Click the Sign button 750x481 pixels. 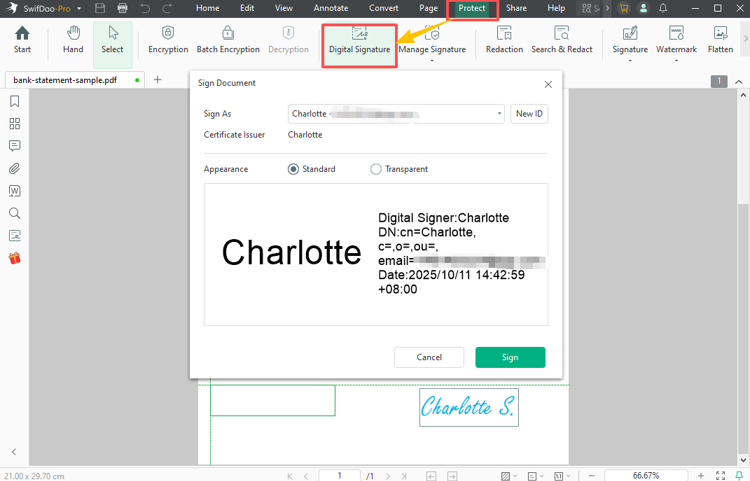[x=510, y=357]
